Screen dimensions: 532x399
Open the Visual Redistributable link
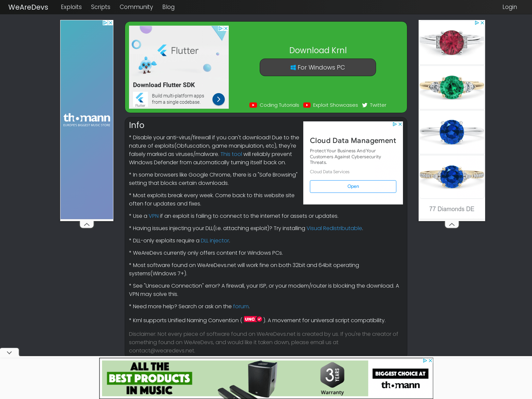(334, 228)
